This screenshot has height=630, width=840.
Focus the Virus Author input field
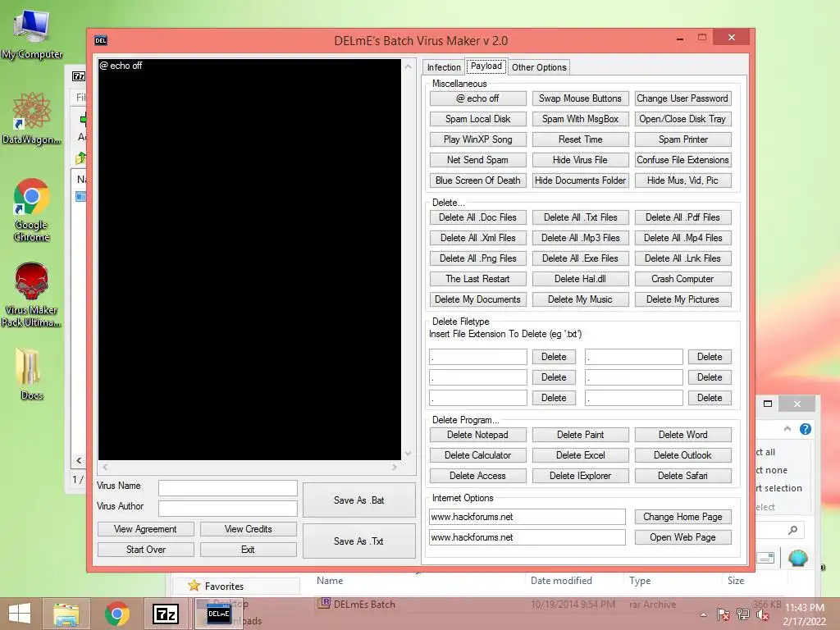tap(228, 508)
